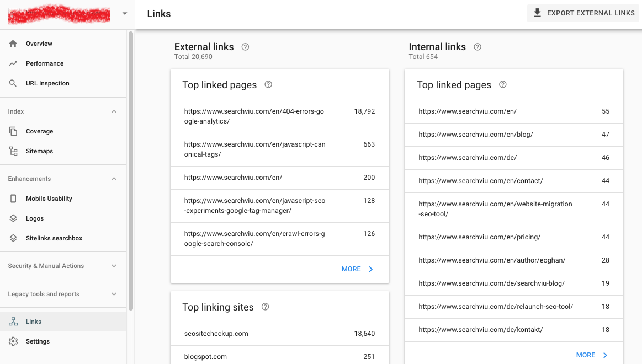642x364 pixels.
Task: Collapse the Index section
Action: tap(114, 111)
